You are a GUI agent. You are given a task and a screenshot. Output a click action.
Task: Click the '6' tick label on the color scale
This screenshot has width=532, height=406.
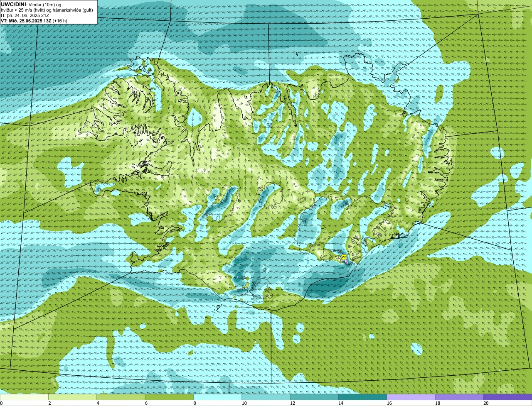coord(146,403)
